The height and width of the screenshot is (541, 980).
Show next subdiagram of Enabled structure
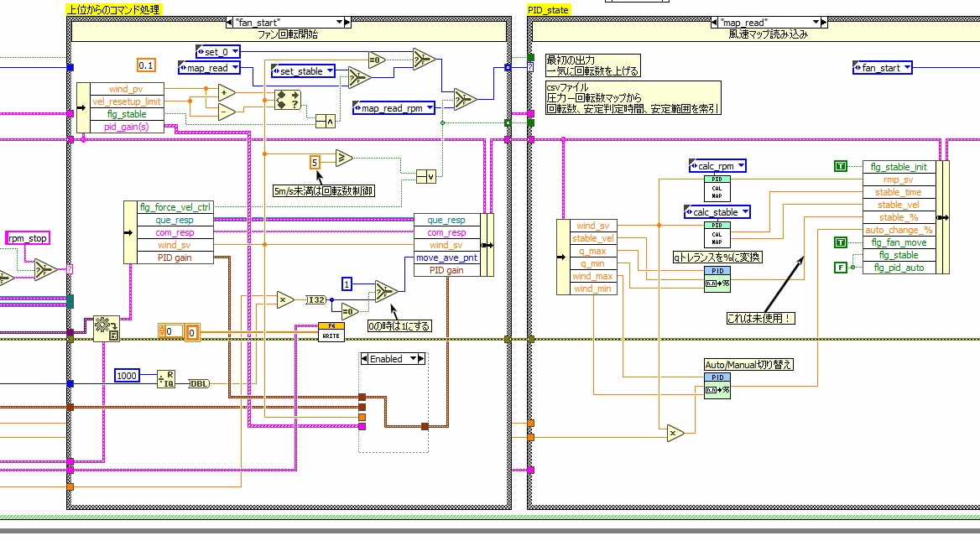pyautogui.click(x=421, y=359)
